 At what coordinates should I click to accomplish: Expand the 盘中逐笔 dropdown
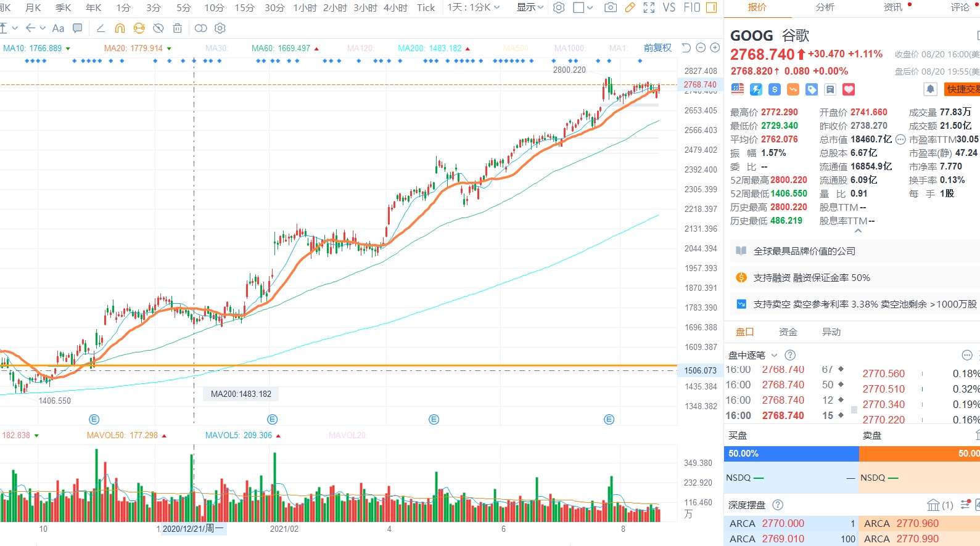pyautogui.click(x=774, y=355)
